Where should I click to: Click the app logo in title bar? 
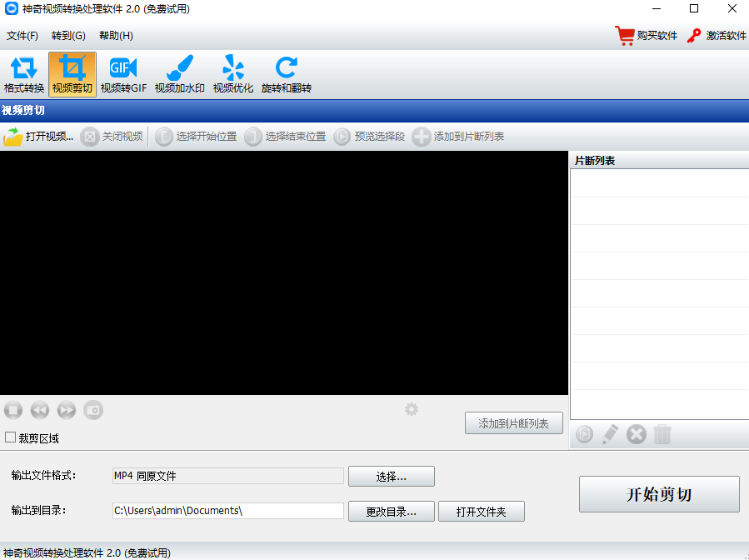pos(11,8)
